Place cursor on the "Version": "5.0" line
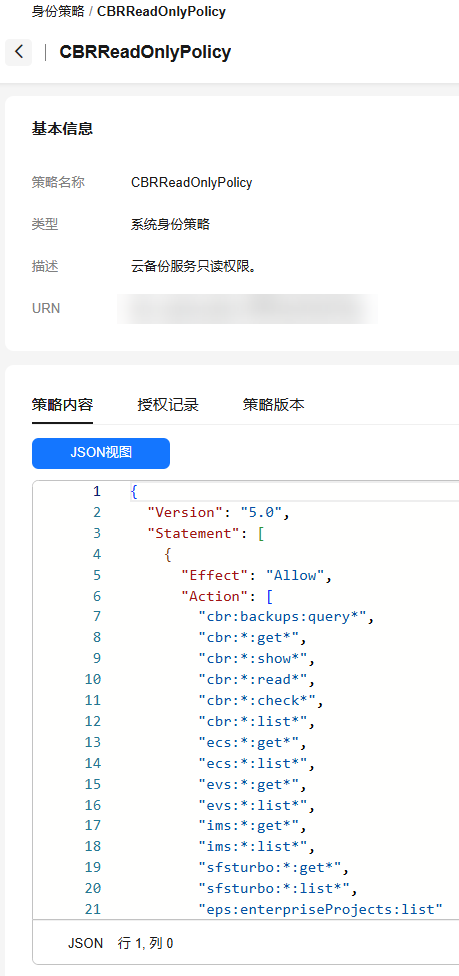Screen dimensions: 459x976 point(219,513)
